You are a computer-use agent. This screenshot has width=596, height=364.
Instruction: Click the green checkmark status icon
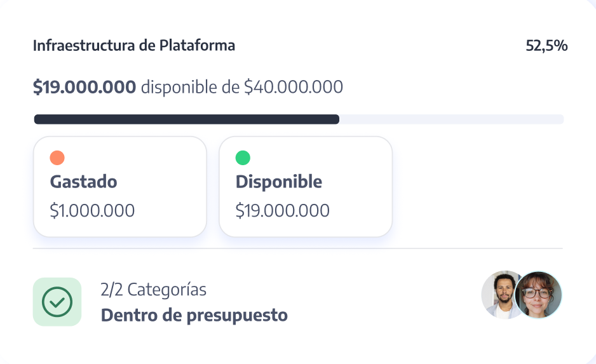(x=57, y=302)
